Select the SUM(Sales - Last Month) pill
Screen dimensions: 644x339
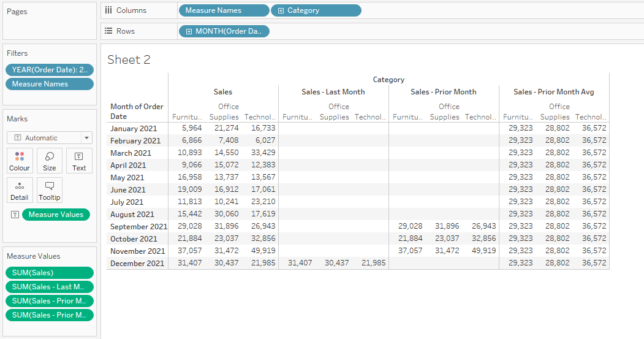pyautogui.click(x=50, y=287)
